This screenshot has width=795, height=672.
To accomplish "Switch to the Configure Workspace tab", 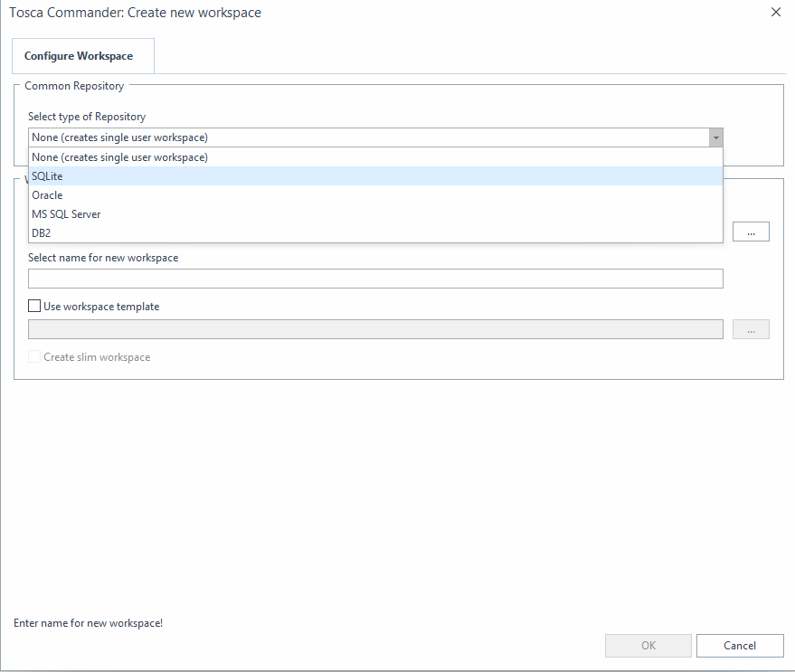I will pos(79,56).
